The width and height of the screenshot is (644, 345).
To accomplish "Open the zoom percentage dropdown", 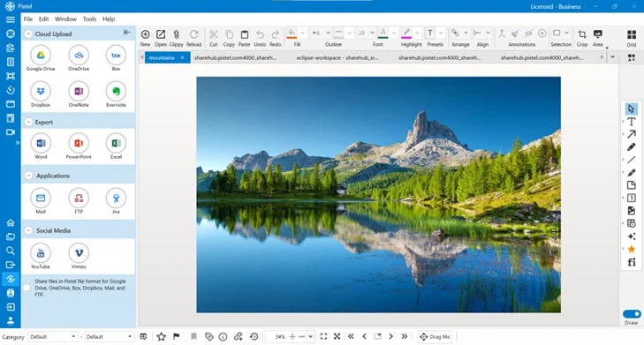I will pyautogui.click(x=310, y=337).
